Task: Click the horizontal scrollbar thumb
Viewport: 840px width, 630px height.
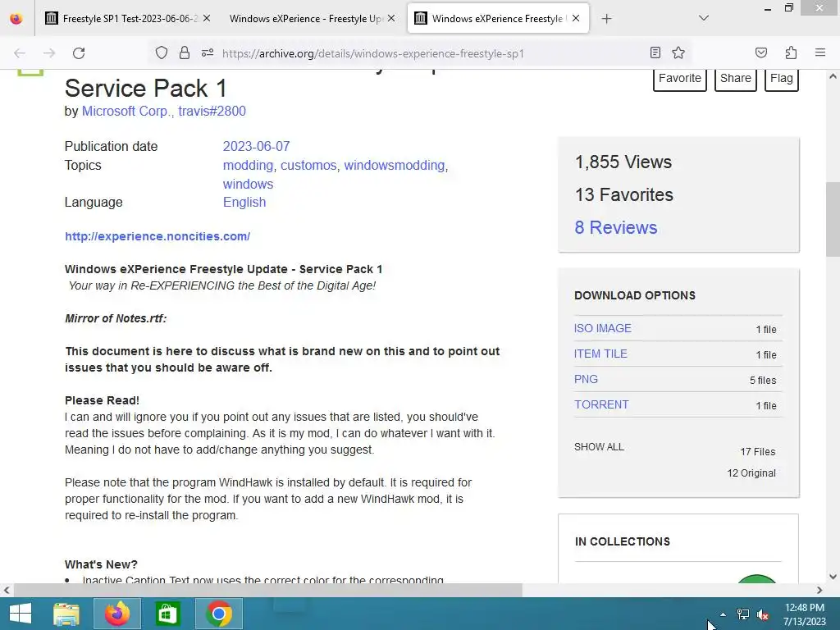Action: click(268, 591)
